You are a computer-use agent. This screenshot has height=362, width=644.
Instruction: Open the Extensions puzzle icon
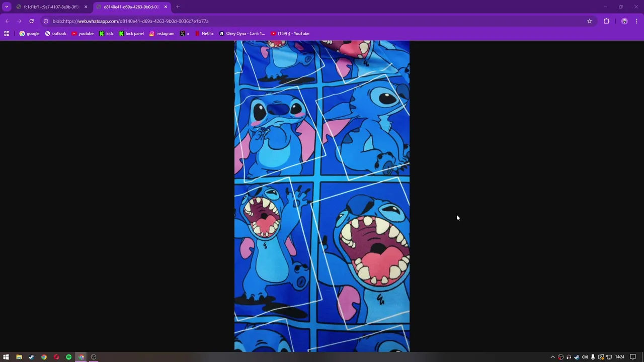(606, 21)
